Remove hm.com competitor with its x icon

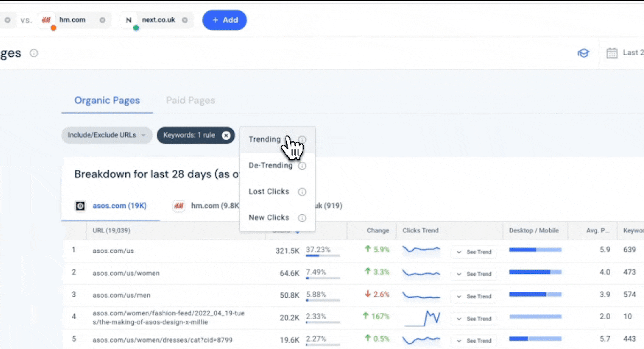click(103, 20)
